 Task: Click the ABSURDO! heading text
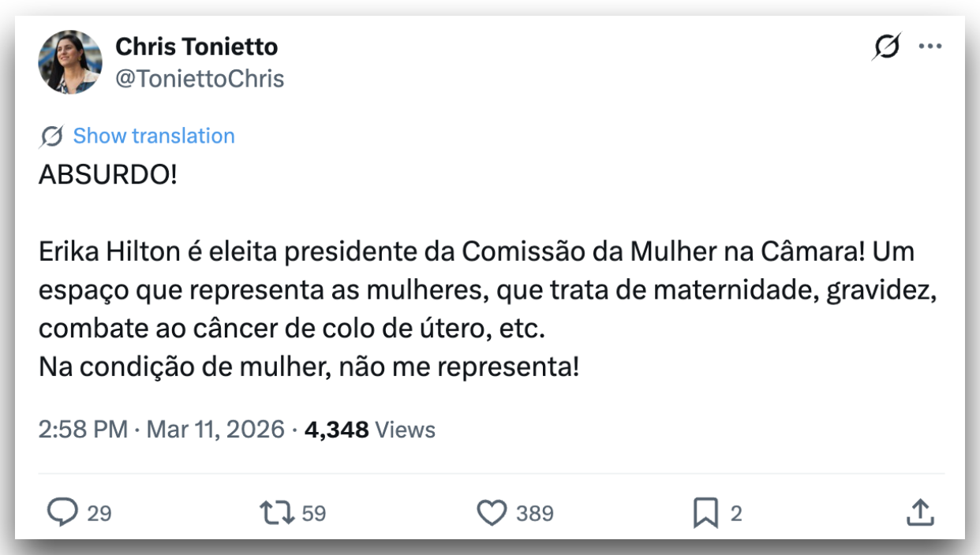(x=108, y=175)
